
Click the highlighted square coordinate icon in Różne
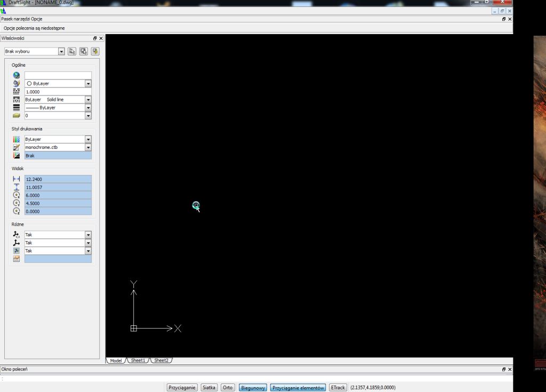click(17, 251)
